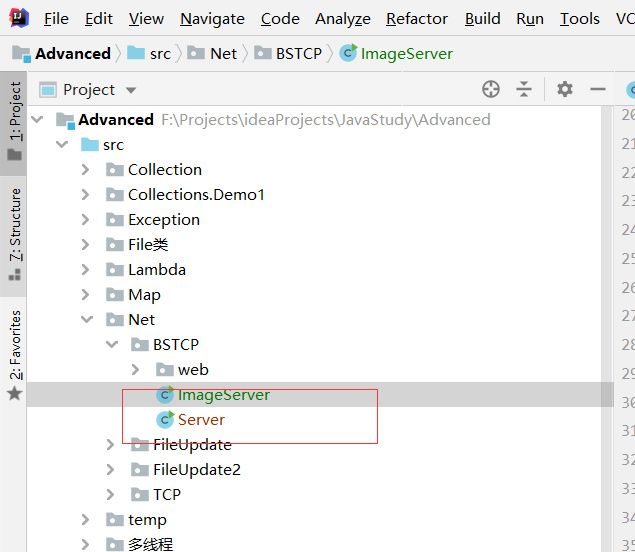Click the Collapse All icon

pyautogui.click(x=524, y=89)
